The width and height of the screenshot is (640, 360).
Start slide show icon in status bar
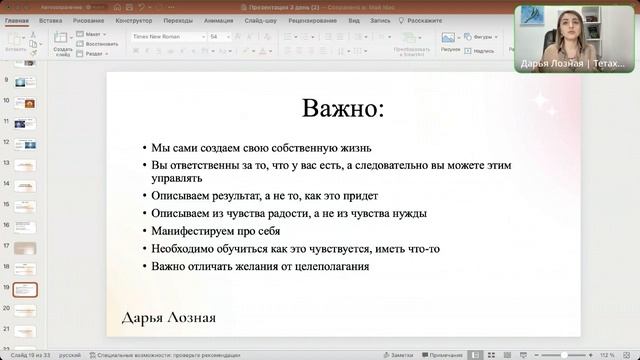click(x=523, y=356)
